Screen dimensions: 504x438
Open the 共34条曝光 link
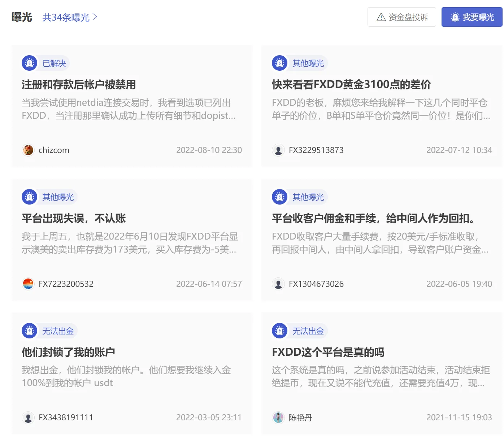tap(70, 17)
